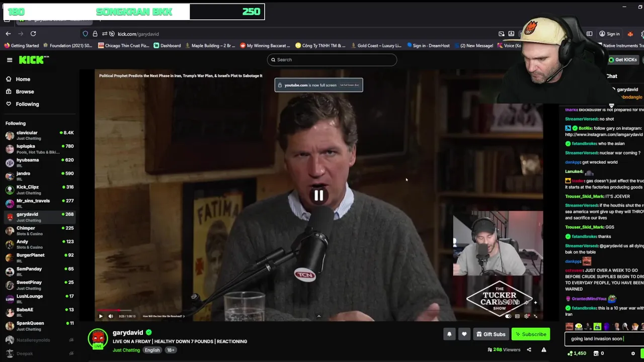Screen dimensions: 644x362
Task: Expand the chevron above the video controls
Action: [x=318, y=316]
